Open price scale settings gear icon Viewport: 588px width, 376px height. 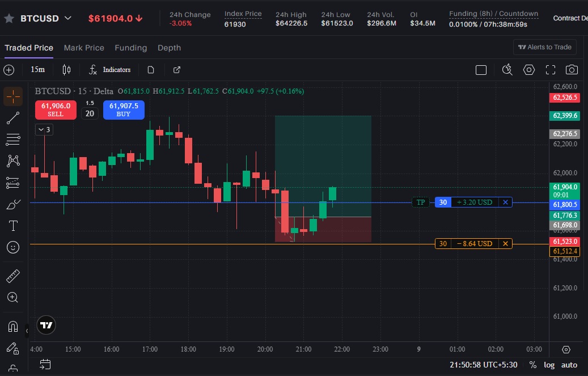(566, 349)
